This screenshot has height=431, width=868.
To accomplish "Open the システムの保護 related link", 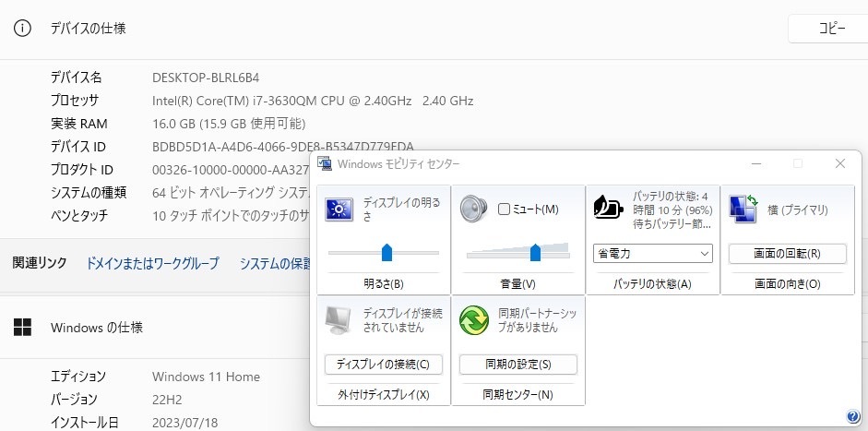I will click(275, 263).
